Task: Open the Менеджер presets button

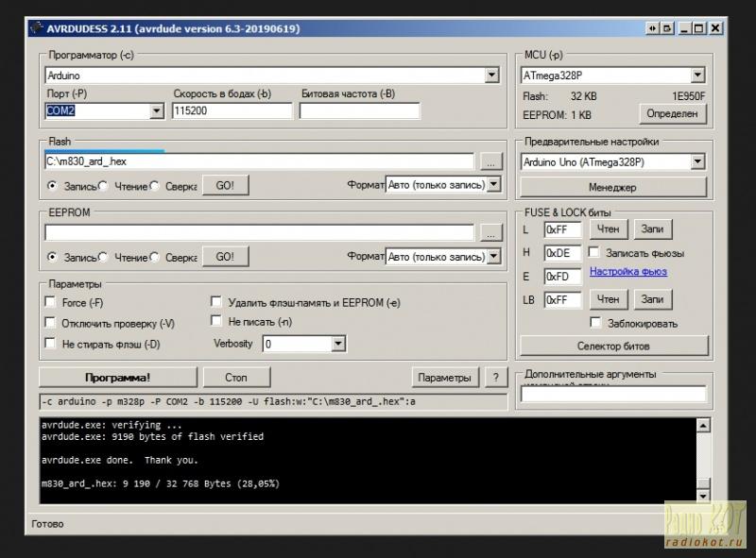Action: pyautogui.click(x=612, y=188)
